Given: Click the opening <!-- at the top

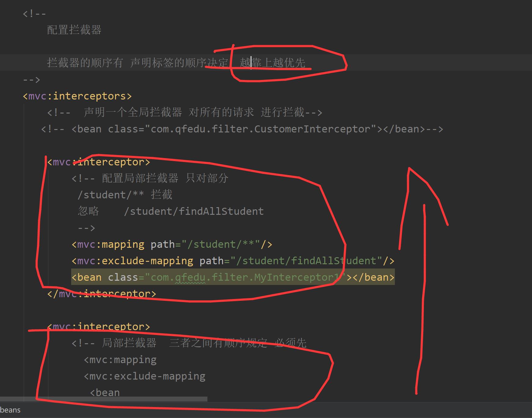Looking at the screenshot, I should [x=34, y=14].
